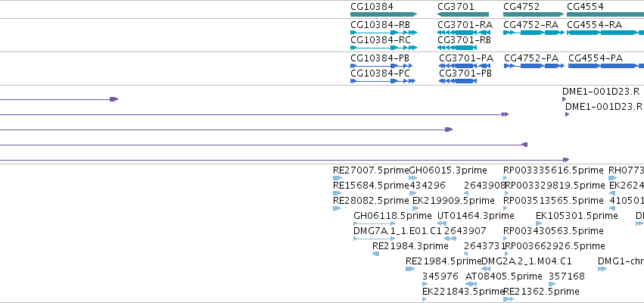Click the AT08405.5prime label
The image size is (644, 303).
[503, 276]
